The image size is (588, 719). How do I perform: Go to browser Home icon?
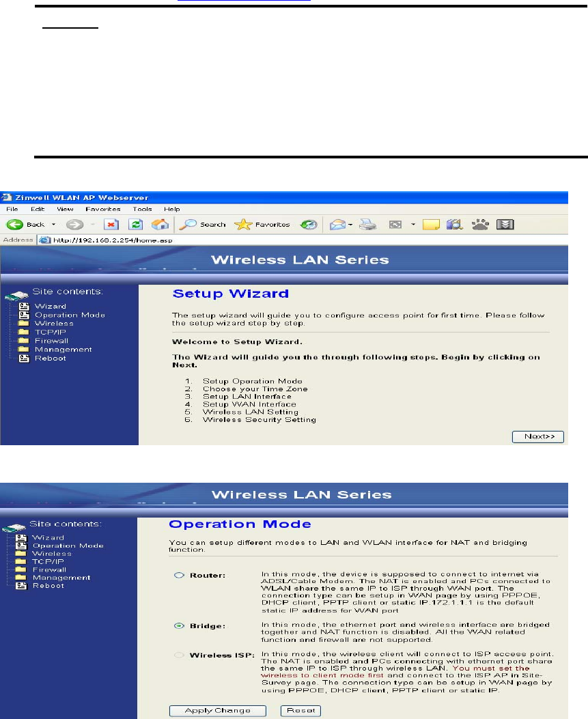click(160, 224)
